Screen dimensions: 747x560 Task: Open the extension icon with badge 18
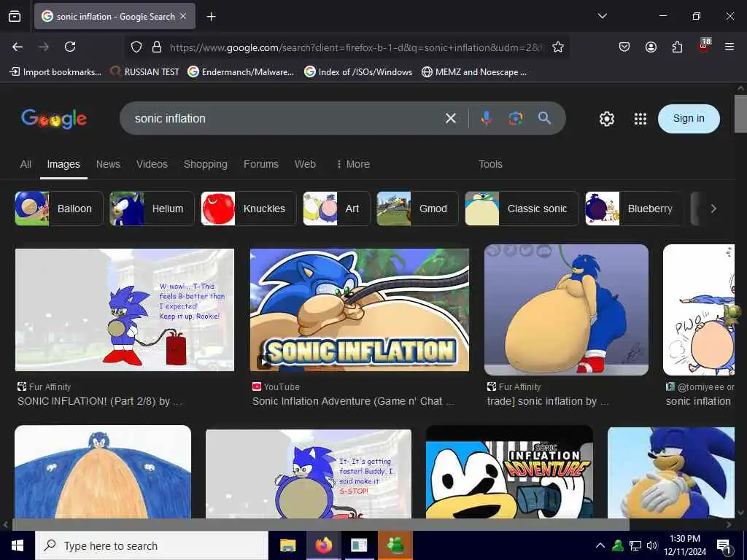point(704,46)
